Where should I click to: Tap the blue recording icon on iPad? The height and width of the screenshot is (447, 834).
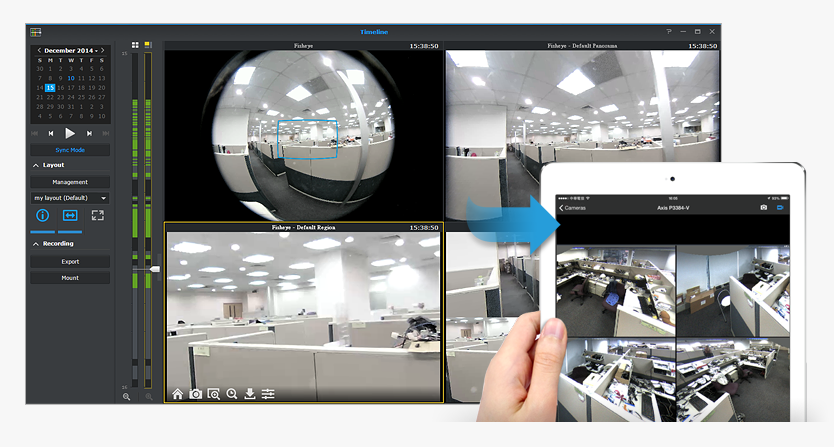pyautogui.click(x=780, y=208)
